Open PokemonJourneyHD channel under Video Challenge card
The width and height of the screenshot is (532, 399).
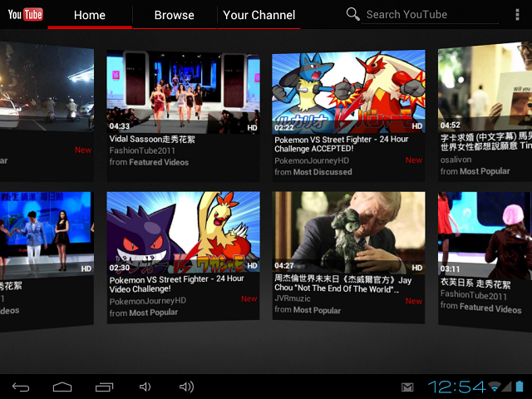[148, 301]
